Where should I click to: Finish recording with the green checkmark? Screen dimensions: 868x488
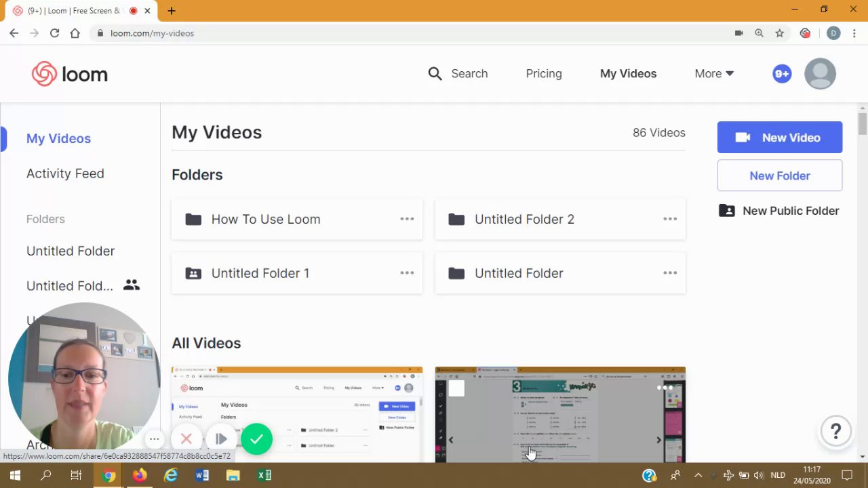[256, 439]
